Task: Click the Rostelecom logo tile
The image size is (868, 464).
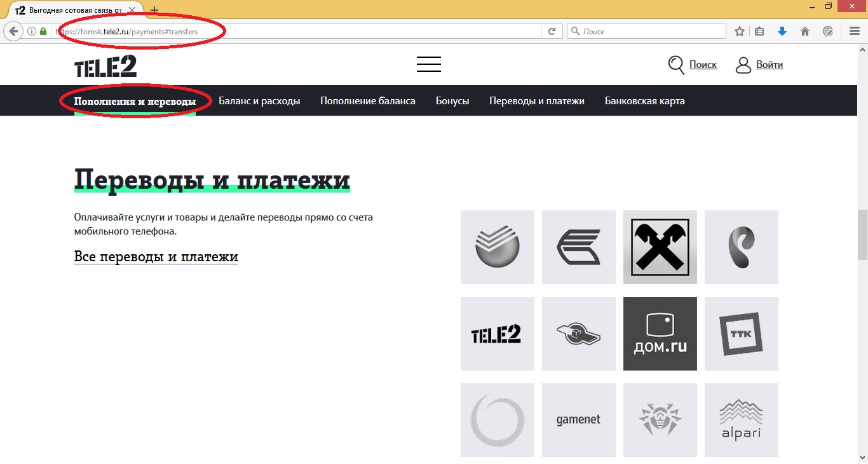Action: pos(741,247)
